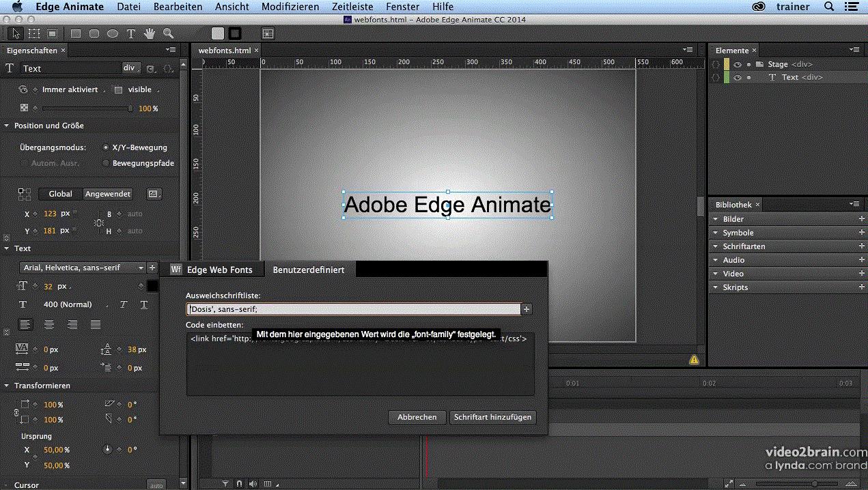The width and height of the screenshot is (868, 490).
Task: Toggle lock dot of Text element
Action: [x=748, y=77]
